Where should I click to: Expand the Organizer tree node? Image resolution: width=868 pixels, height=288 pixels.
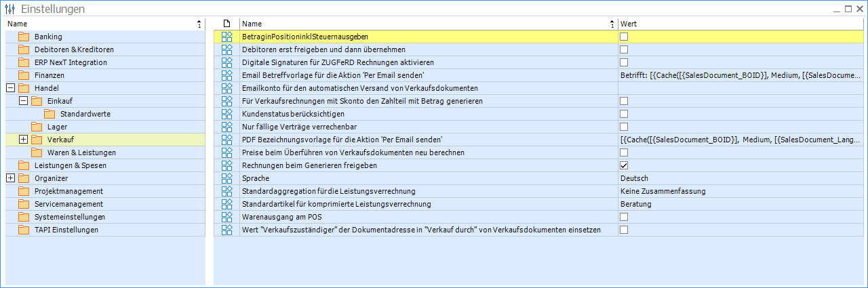tap(10, 178)
